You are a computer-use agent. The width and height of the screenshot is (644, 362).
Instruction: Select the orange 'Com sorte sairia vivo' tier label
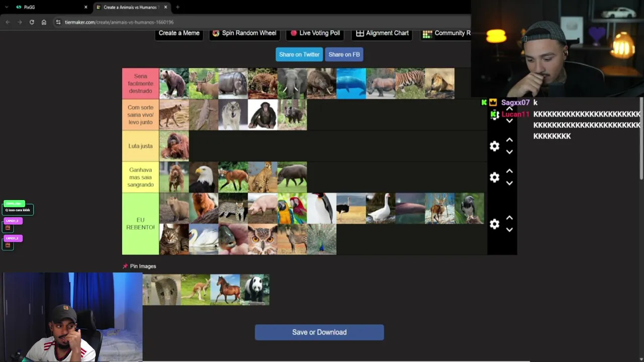click(x=140, y=115)
